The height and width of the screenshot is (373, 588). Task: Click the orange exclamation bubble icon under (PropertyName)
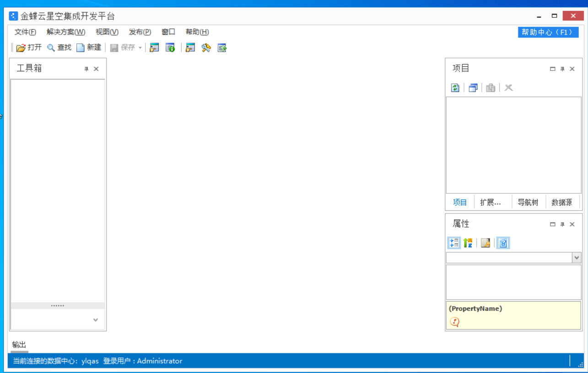click(454, 322)
